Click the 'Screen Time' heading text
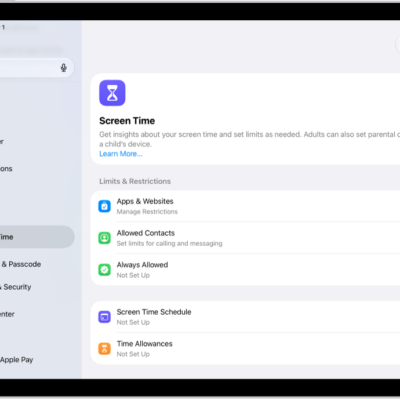 127,121
